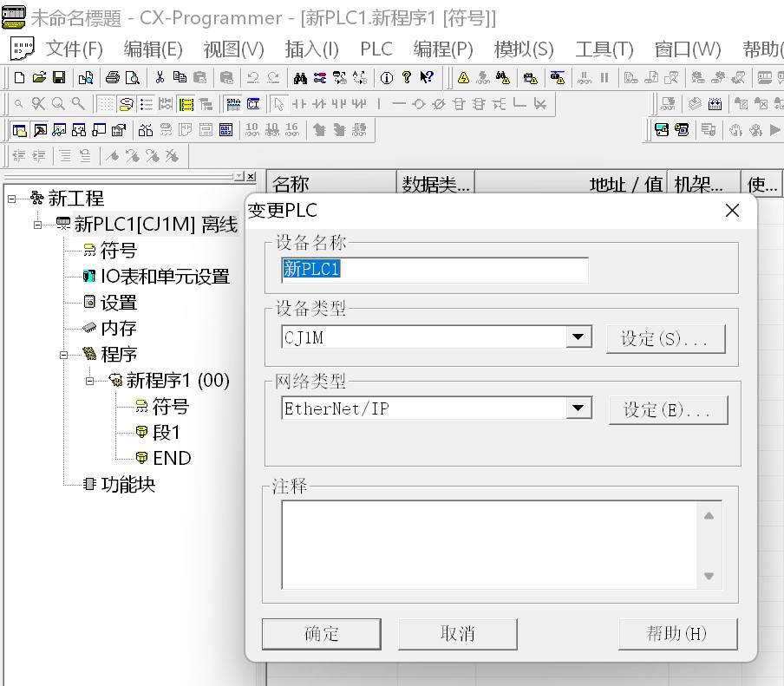Viewport: 784px width, 686px height.
Task: Collapse the 新程序1 (00) tree node
Action: pyautogui.click(x=89, y=381)
